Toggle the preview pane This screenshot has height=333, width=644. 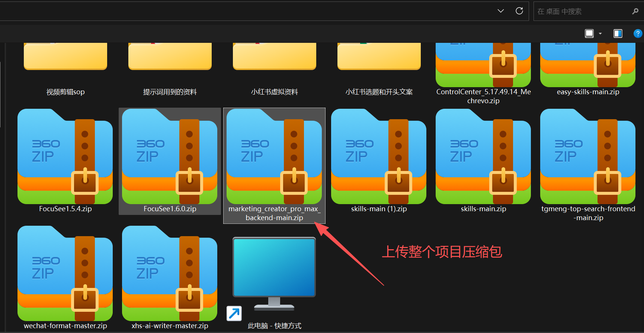tap(618, 34)
